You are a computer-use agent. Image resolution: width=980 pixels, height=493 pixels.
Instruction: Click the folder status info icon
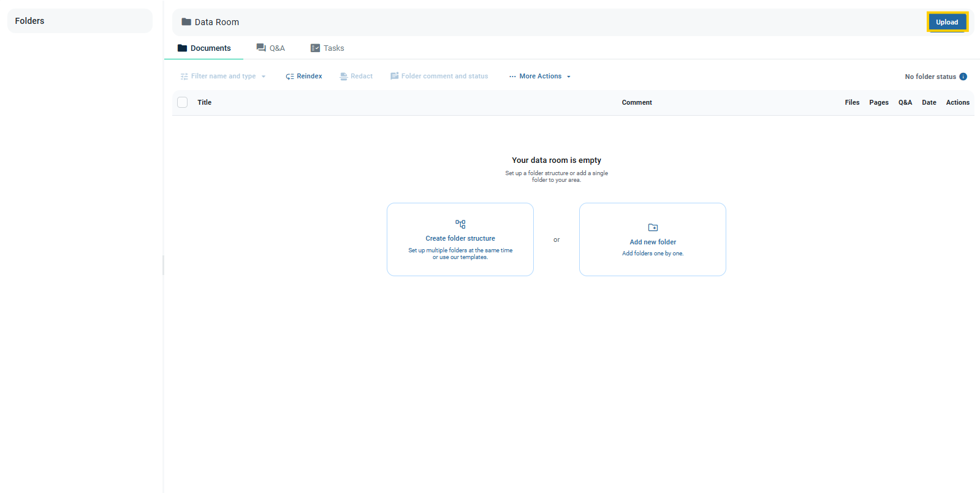click(963, 77)
